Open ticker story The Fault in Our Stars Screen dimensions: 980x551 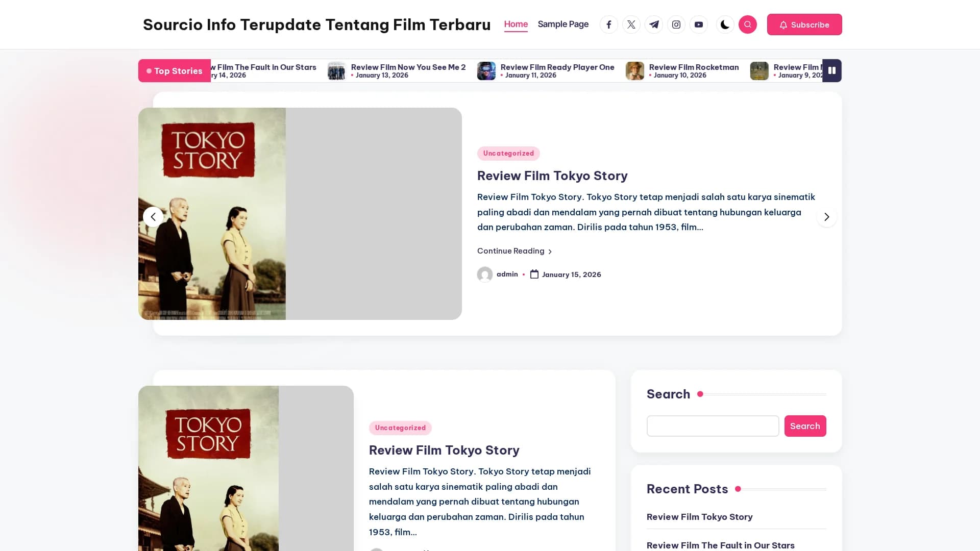[264, 67]
